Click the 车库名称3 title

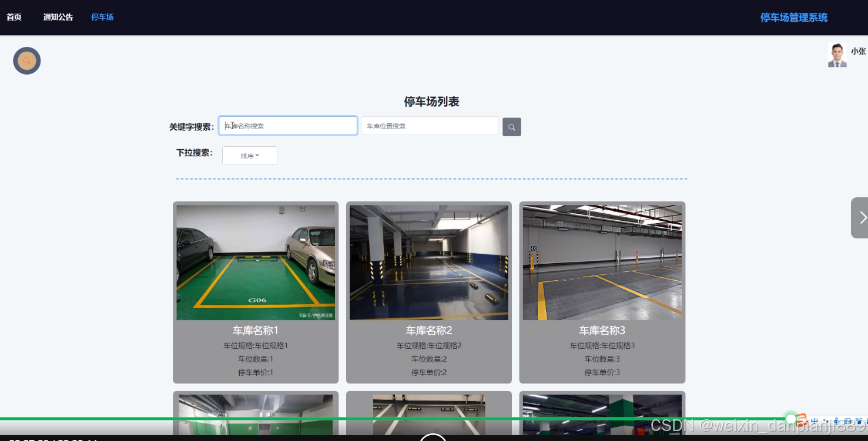point(602,331)
